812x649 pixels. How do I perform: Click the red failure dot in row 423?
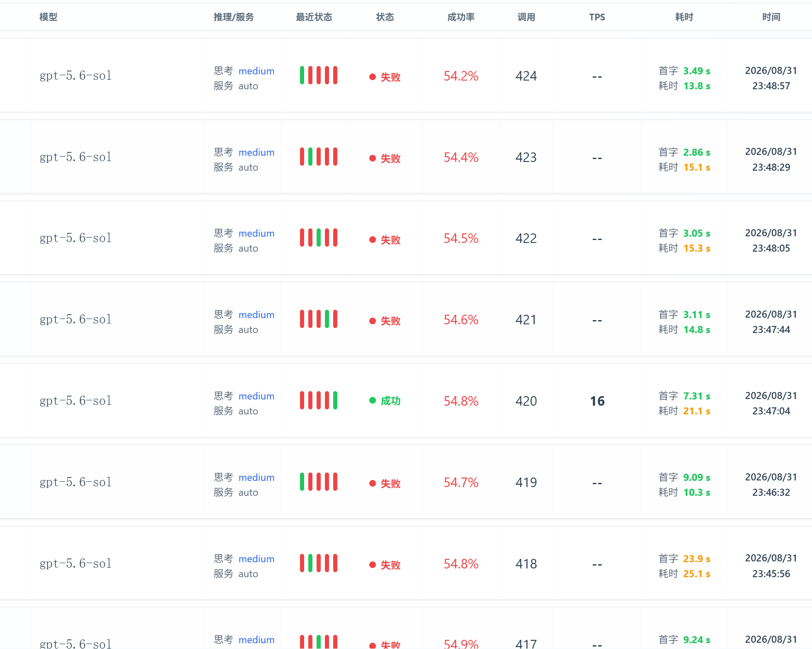(373, 158)
